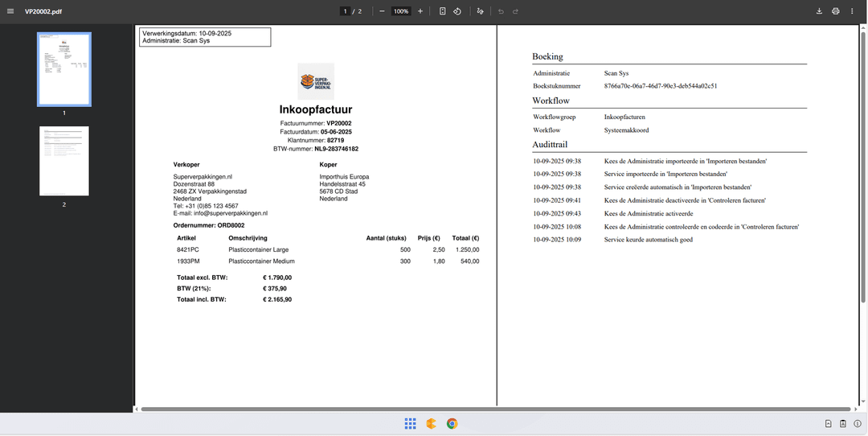
Task: Print the PDF document
Action: pyautogui.click(x=836, y=11)
